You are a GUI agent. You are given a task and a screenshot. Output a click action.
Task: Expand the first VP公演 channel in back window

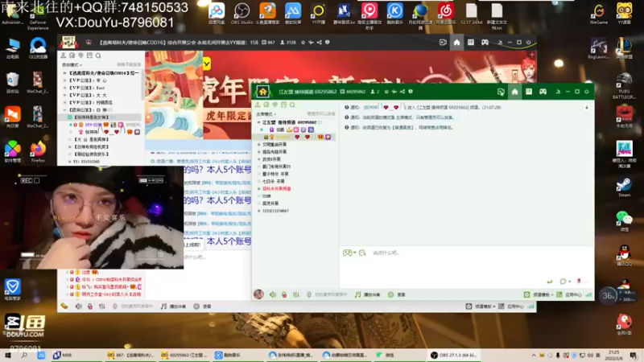pyautogui.click(x=65, y=80)
